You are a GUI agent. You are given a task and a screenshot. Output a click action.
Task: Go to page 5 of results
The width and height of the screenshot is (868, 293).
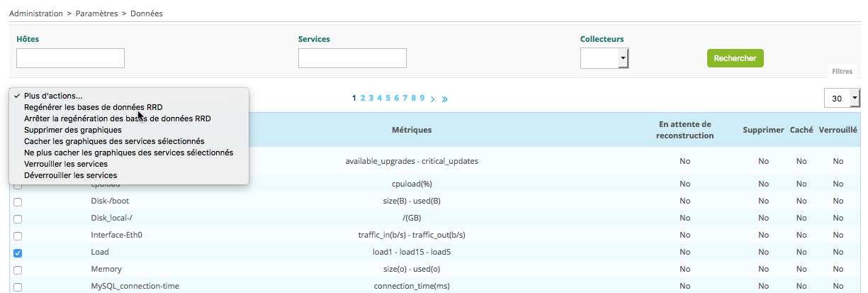coord(388,99)
